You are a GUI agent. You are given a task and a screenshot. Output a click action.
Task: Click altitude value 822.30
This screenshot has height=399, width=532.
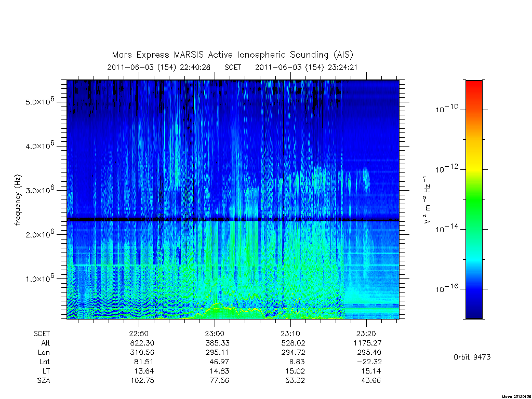tap(142, 343)
